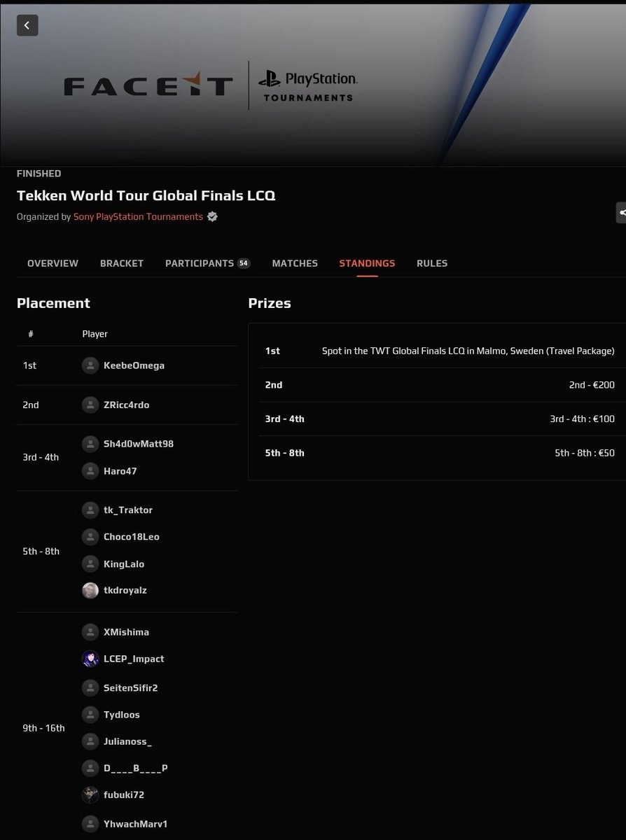Click the FINISHED status label

tap(39, 174)
